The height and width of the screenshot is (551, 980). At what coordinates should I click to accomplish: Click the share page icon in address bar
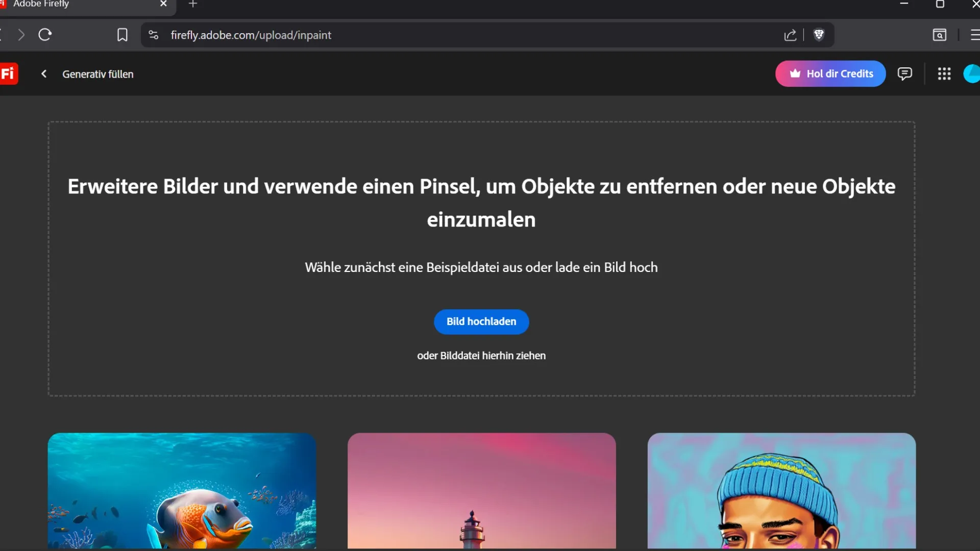(790, 35)
